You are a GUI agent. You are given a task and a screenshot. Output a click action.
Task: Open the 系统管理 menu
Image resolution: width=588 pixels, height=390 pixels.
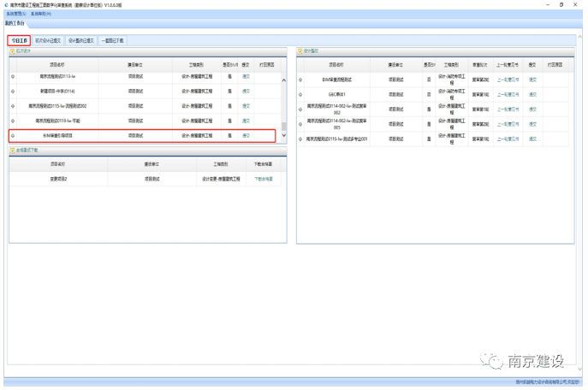[x=16, y=14]
